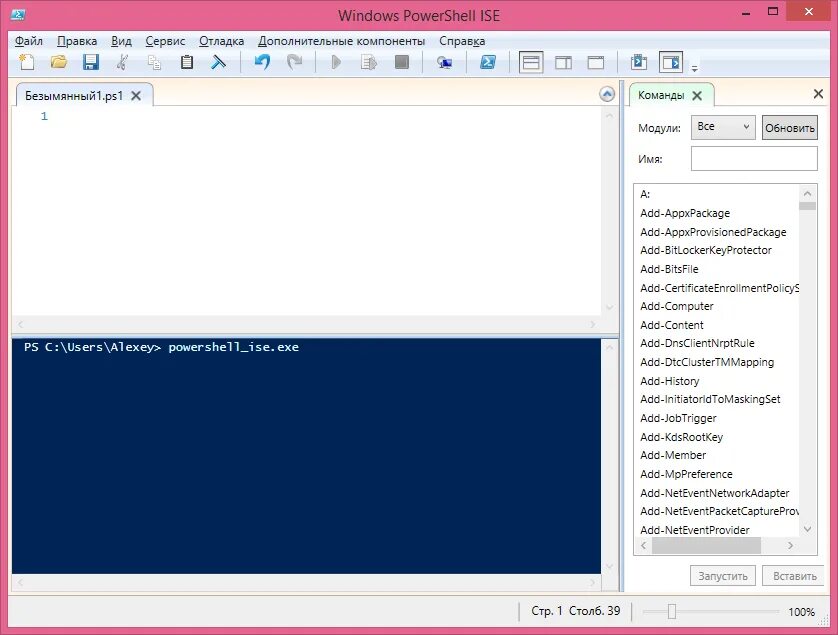Select Add-Member command
The height and width of the screenshot is (635, 838).
(x=673, y=455)
